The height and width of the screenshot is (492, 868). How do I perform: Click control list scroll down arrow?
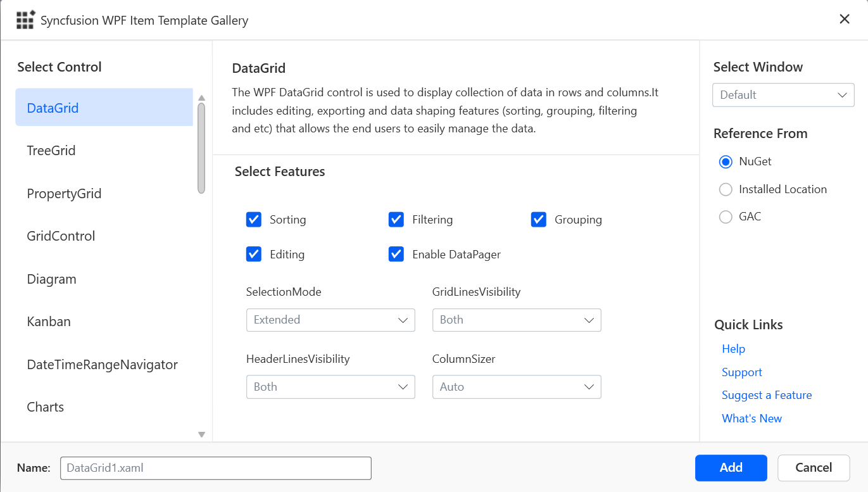click(201, 434)
